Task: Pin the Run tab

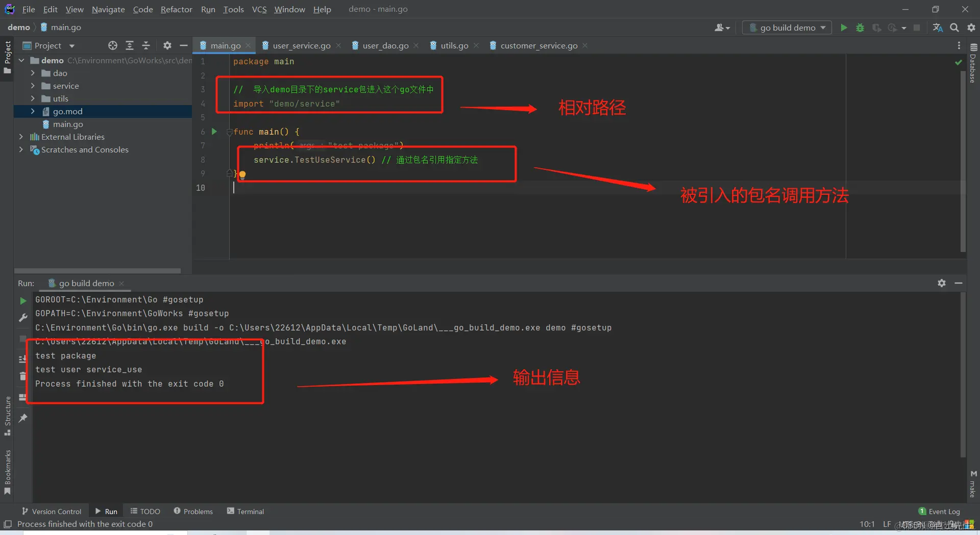Action: [x=23, y=418]
